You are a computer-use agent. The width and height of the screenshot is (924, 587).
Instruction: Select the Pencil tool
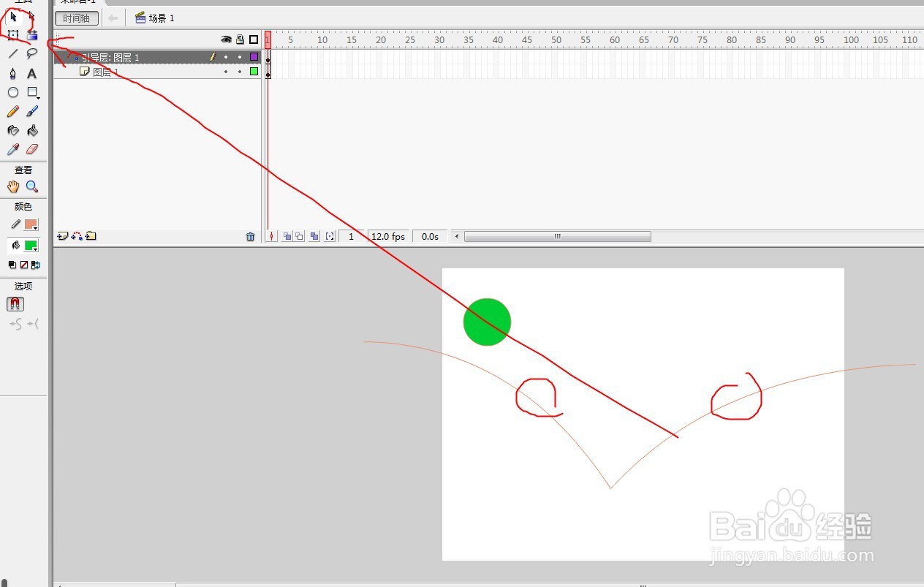(x=13, y=111)
